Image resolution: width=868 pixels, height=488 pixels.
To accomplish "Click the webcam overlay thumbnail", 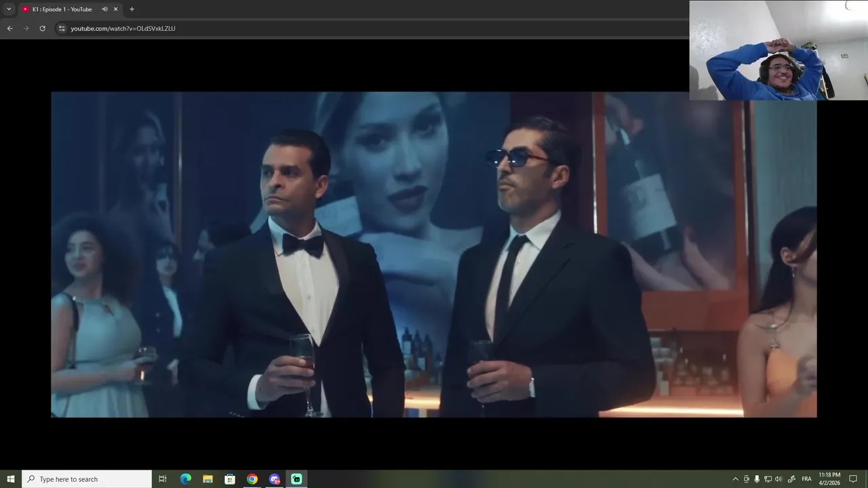I will click(x=778, y=50).
